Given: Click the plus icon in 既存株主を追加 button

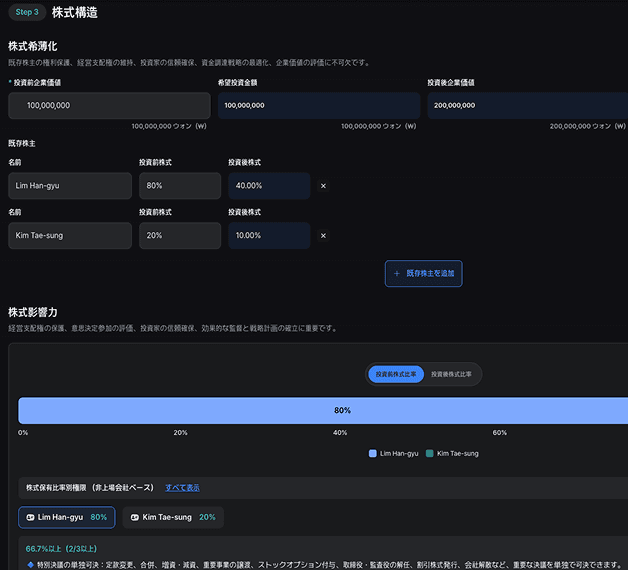Looking at the screenshot, I should [x=397, y=274].
